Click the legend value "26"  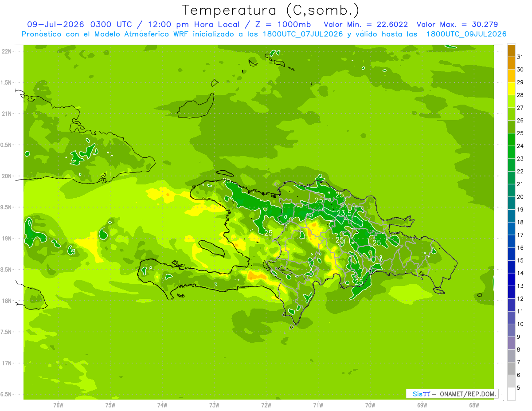tap(520, 121)
